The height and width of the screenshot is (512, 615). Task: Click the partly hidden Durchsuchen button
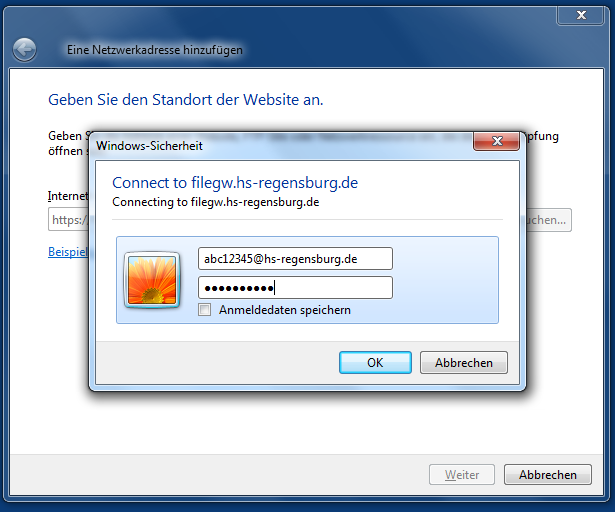click(x=548, y=220)
